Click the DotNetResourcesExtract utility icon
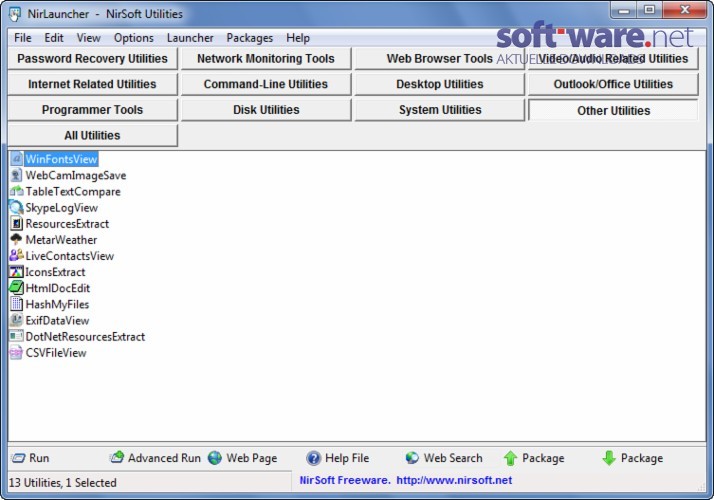Image resolution: width=714 pixels, height=500 pixels. [x=16, y=336]
